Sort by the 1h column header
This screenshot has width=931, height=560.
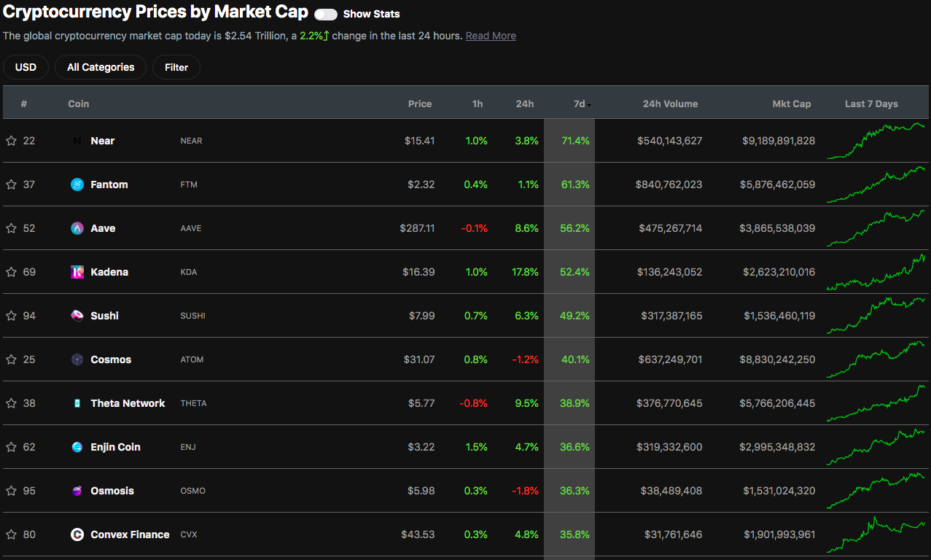pyautogui.click(x=478, y=104)
